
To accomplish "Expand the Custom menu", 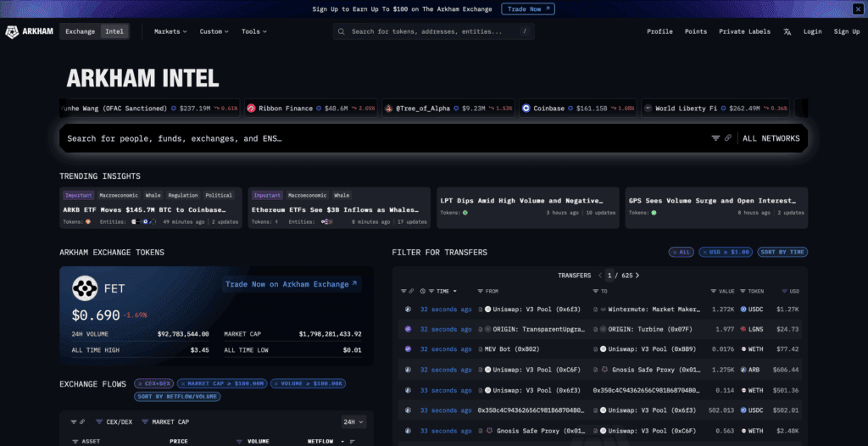I will click(x=214, y=31).
